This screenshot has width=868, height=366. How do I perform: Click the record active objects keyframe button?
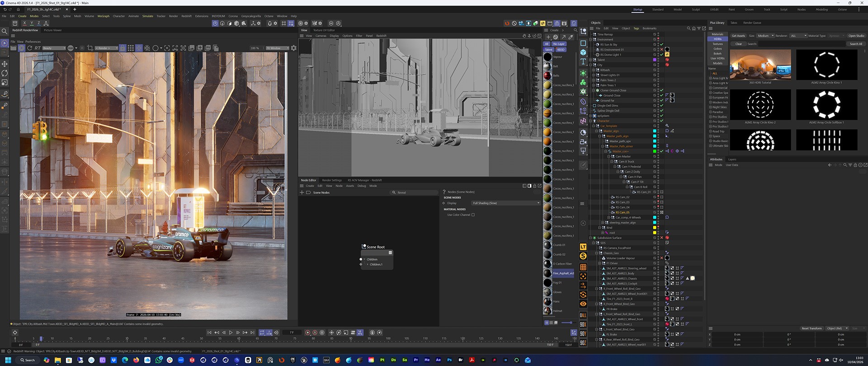[x=308, y=333]
